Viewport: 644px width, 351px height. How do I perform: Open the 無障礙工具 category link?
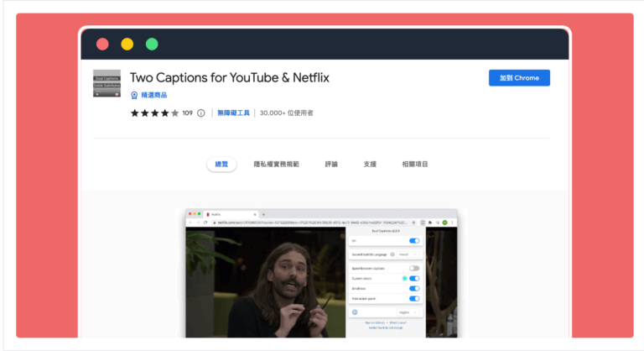pyautogui.click(x=233, y=113)
